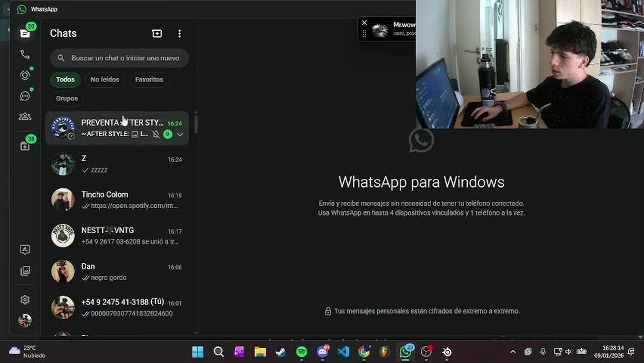
Task: Open File Explorer from the taskbar
Action: (260, 352)
